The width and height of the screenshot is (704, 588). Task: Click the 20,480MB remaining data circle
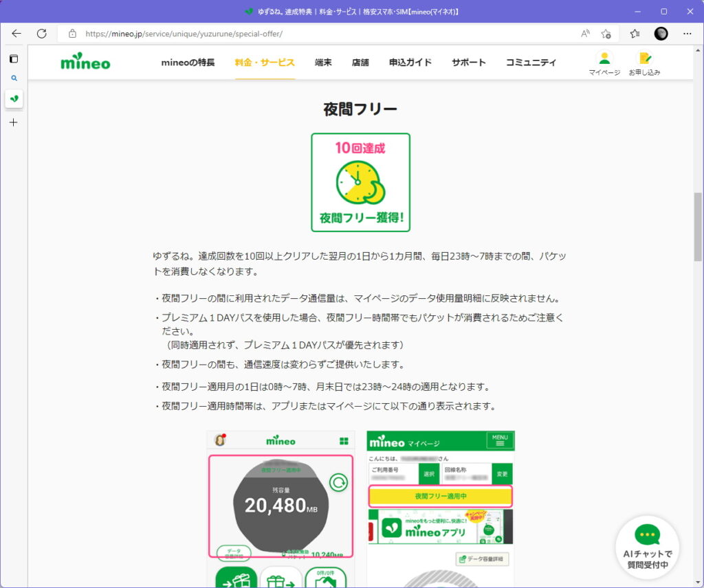tap(281, 506)
